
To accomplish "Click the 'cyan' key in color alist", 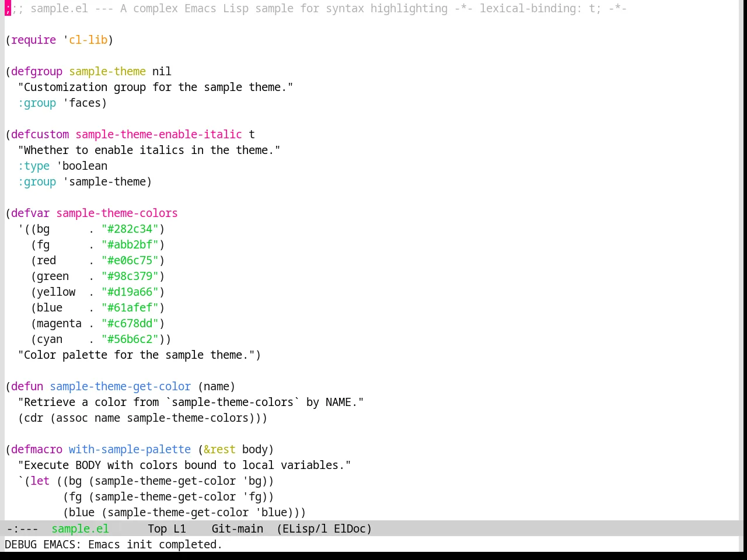I will point(50,339).
